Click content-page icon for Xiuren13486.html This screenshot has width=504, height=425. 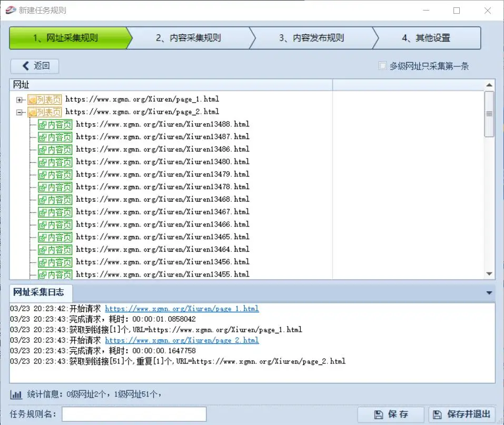pyautogui.click(x=55, y=150)
